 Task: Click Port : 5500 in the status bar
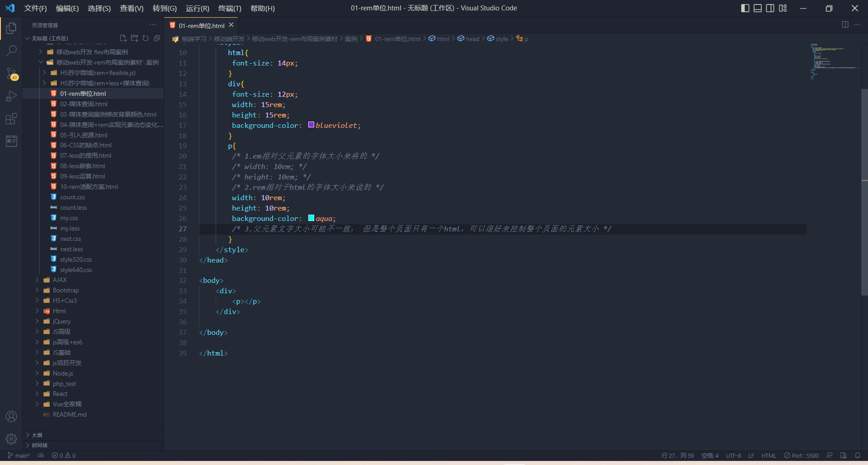tap(801, 456)
